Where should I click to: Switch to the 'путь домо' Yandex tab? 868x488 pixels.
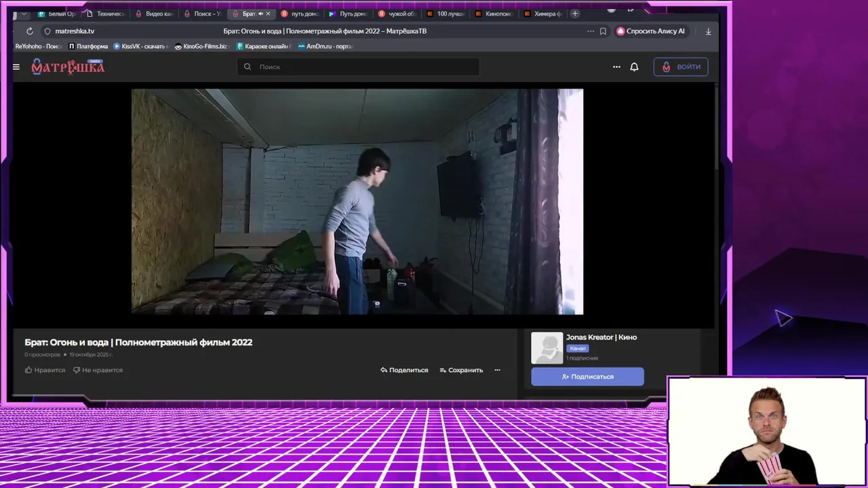tap(300, 14)
